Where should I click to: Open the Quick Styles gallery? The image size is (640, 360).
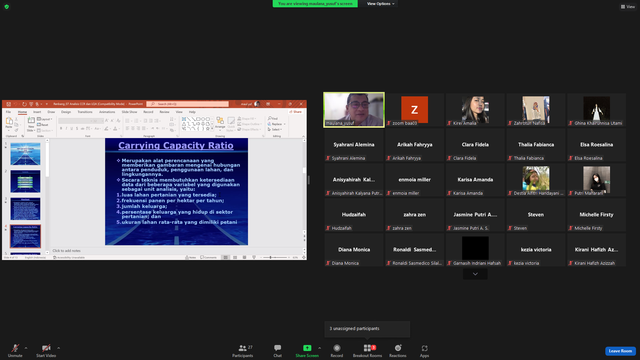pyautogui.click(x=231, y=123)
